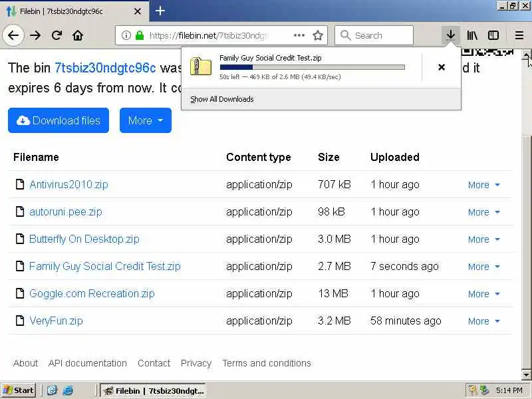The height and width of the screenshot is (399, 532).
Task: Open Family Guy Social Credit Test.zip link
Action: [105, 267]
